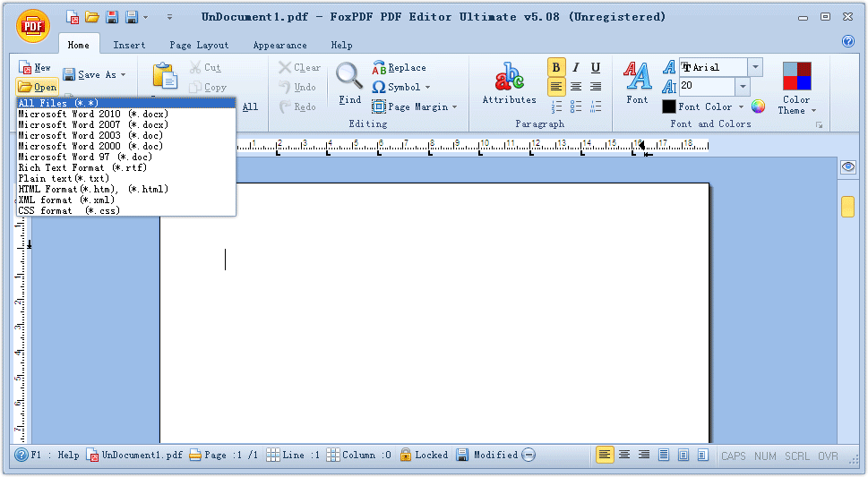Click the FoxPDF round application button
The width and height of the screenshot is (868, 477).
pyautogui.click(x=33, y=25)
